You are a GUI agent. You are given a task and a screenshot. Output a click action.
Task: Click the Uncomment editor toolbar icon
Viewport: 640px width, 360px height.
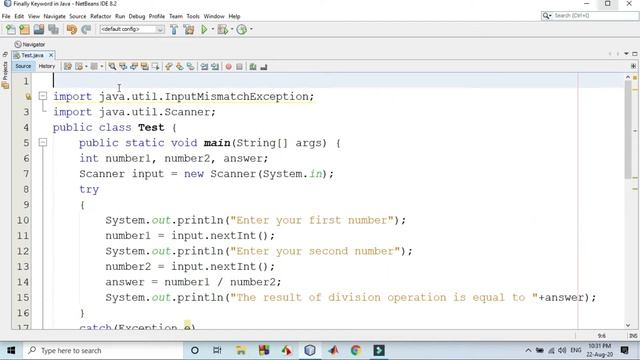click(264, 67)
